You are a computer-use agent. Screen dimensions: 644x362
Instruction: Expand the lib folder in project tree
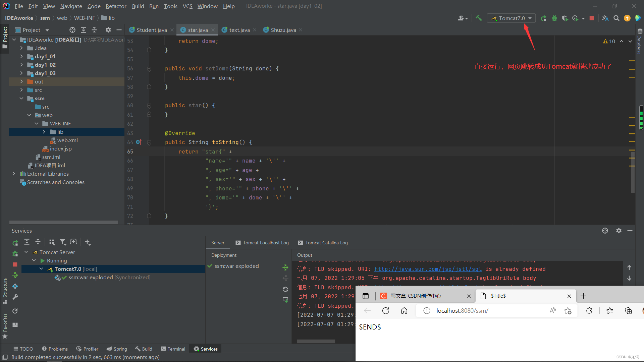point(44,132)
